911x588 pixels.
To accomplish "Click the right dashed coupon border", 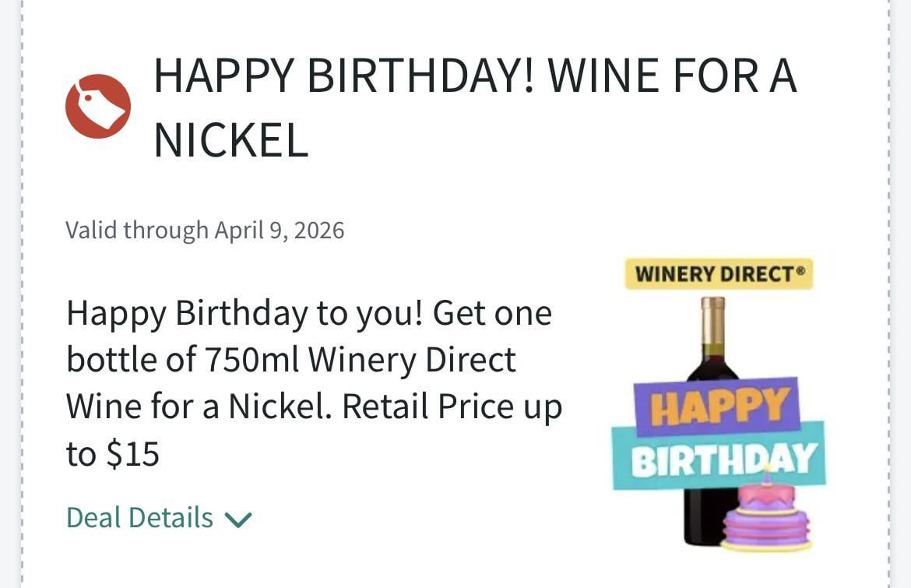I will point(888,312).
